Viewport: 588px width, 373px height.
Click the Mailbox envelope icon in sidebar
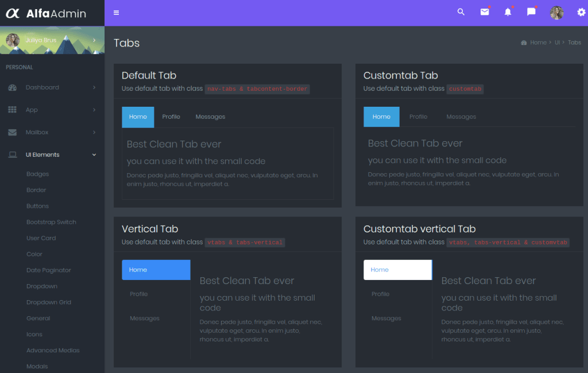[x=13, y=133]
